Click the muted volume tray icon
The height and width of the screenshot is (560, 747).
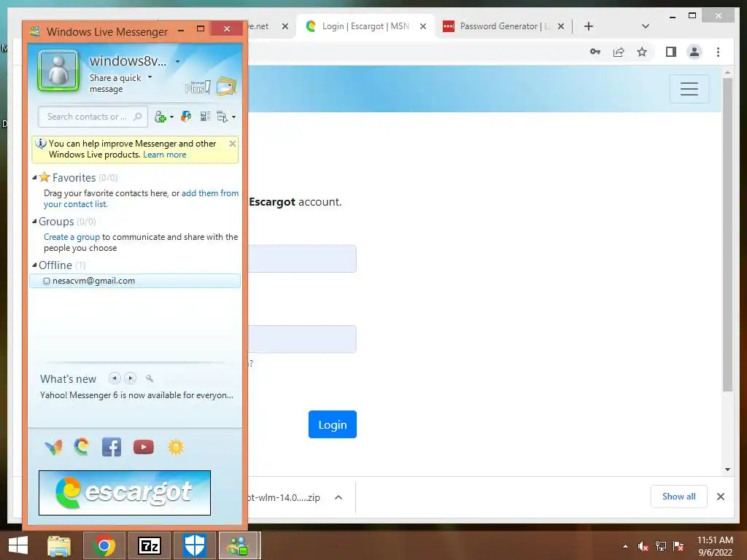(x=643, y=546)
